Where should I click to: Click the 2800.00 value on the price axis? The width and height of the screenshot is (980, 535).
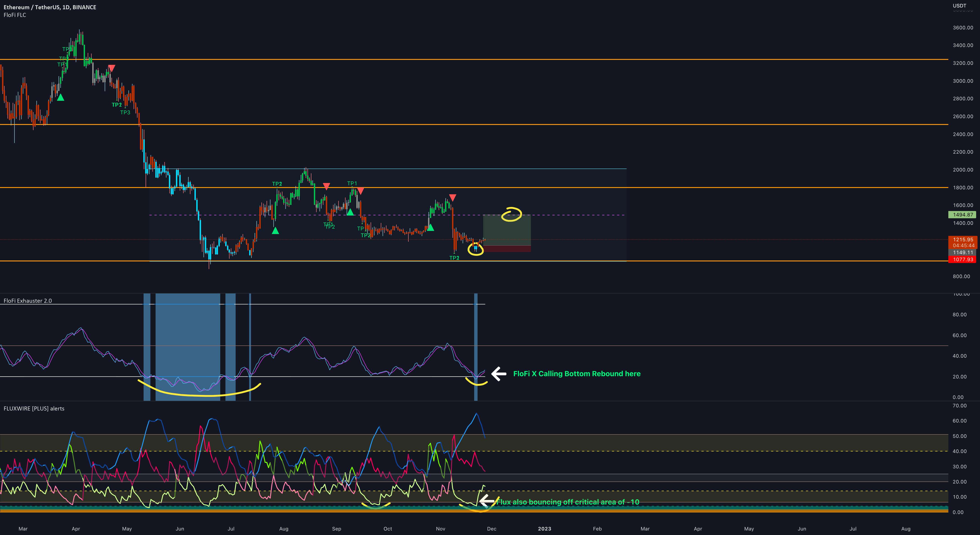tap(963, 99)
